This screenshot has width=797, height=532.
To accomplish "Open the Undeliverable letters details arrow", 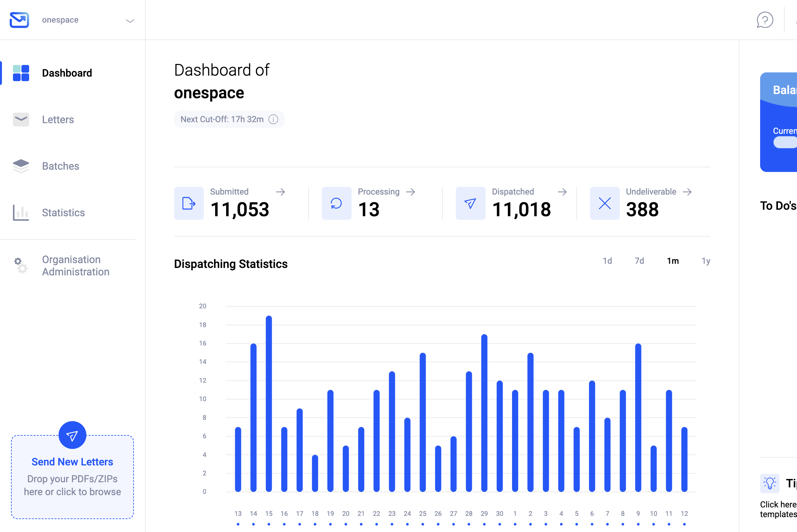I will (688, 192).
